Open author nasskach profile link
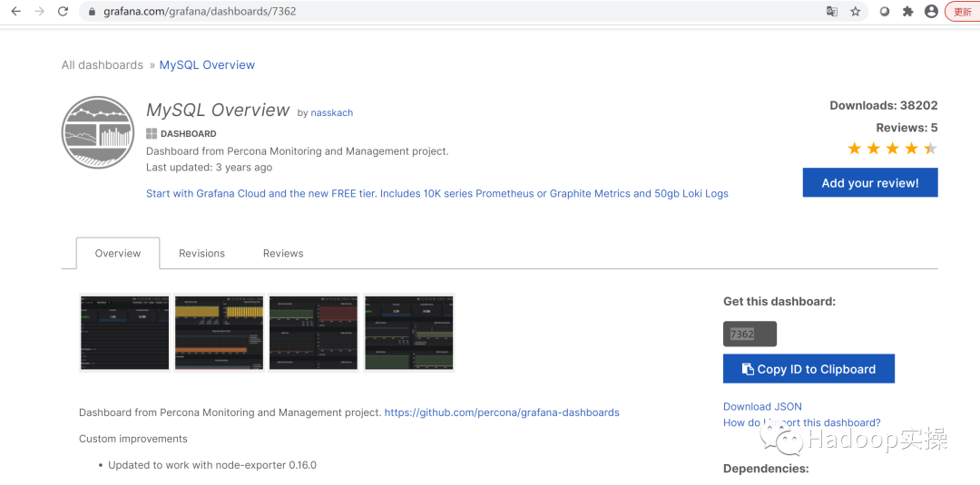Viewport: 980px width, 485px height. pos(332,113)
